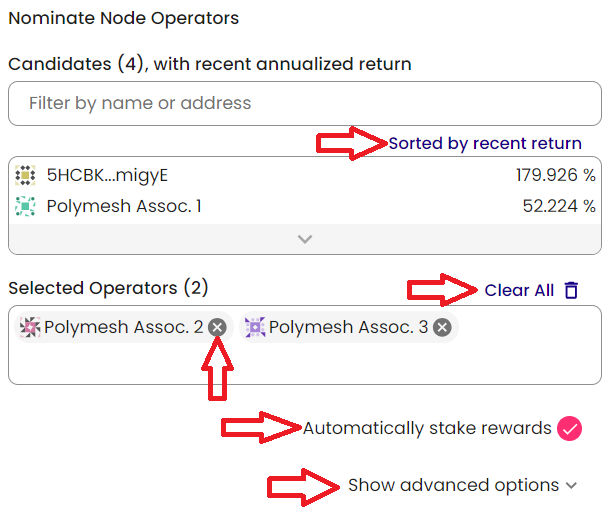Remove Polymesh Assoc. 3 with its X icon
Screen dimensions: 607x513
tap(442, 327)
